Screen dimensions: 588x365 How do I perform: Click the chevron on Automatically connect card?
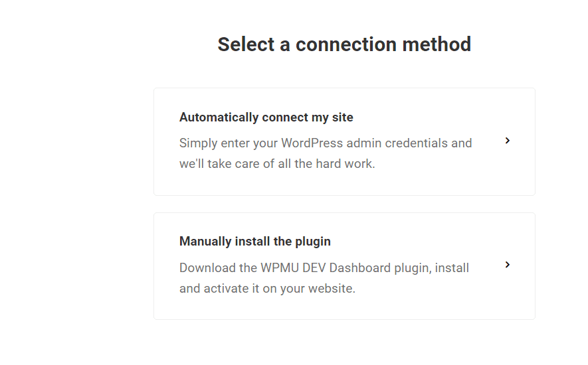(x=508, y=141)
